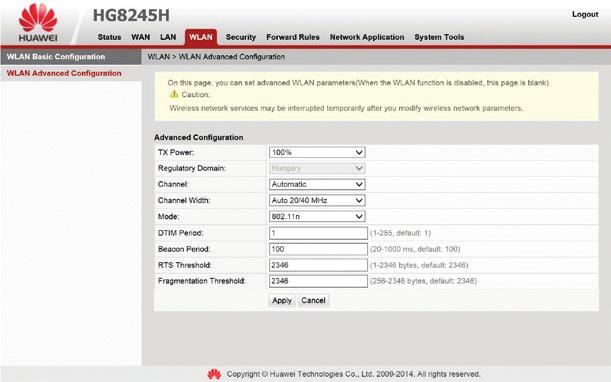Image resolution: width=611 pixels, height=382 pixels.
Task: Click the DTIM Period input field
Action: coord(318,233)
